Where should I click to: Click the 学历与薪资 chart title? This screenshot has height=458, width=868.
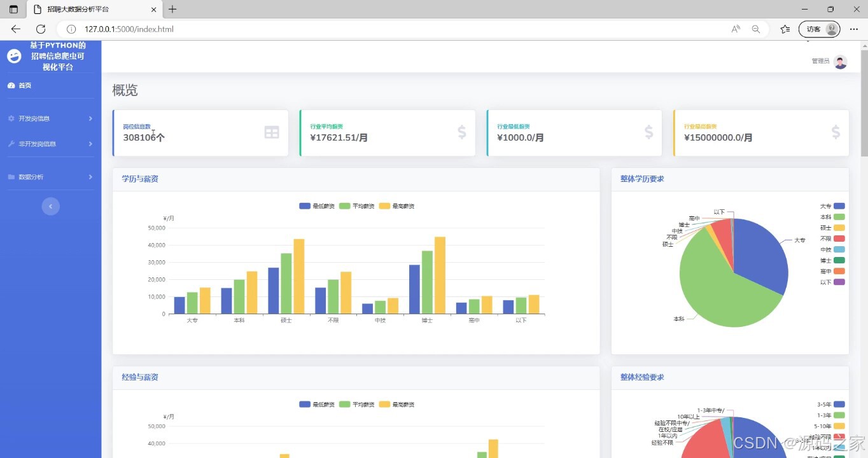pos(140,179)
